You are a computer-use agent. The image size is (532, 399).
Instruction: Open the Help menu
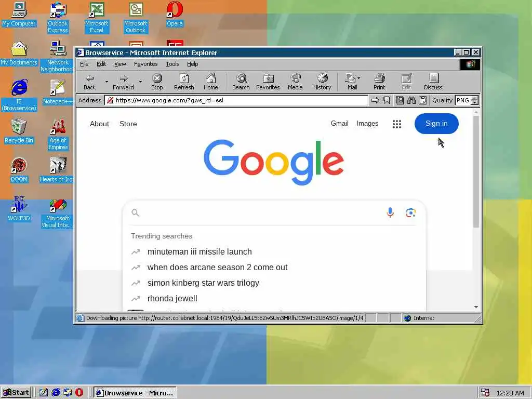(x=192, y=64)
